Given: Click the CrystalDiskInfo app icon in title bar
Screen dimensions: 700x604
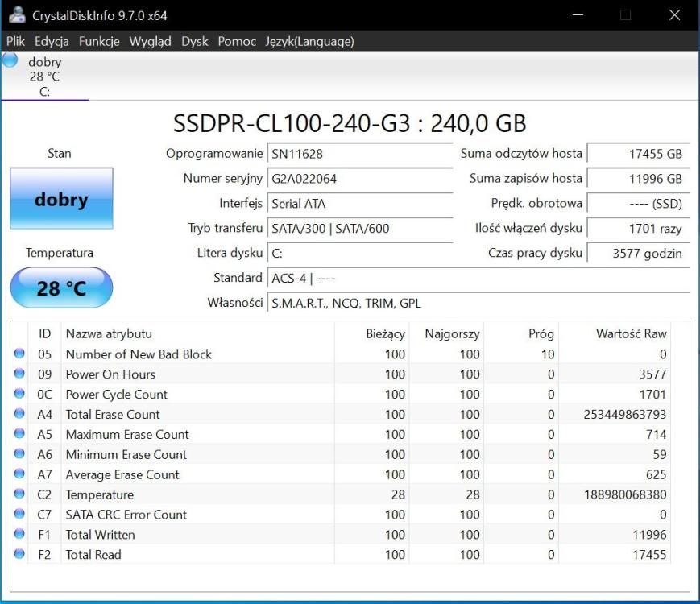Looking at the screenshot, I should coord(16,15).
